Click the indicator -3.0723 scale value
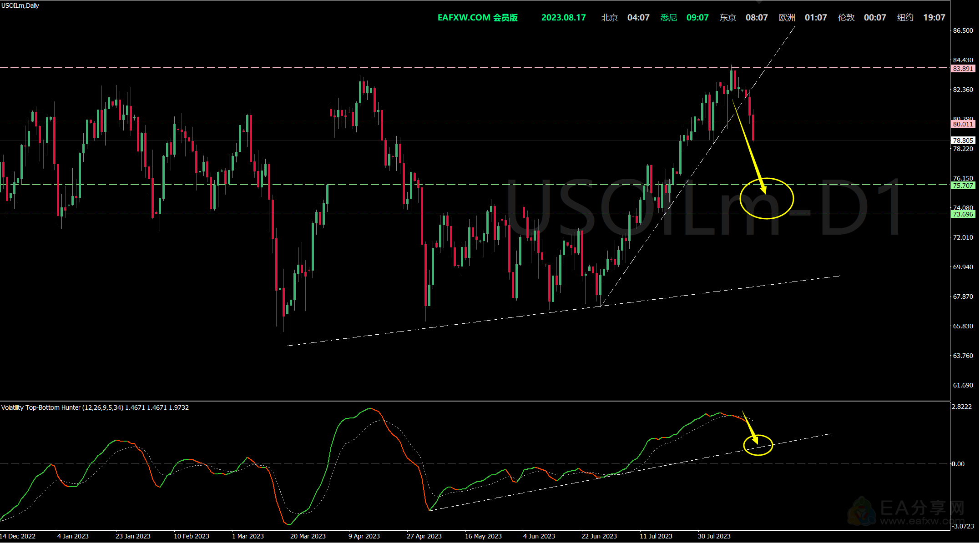 click(x=963, y=526)
